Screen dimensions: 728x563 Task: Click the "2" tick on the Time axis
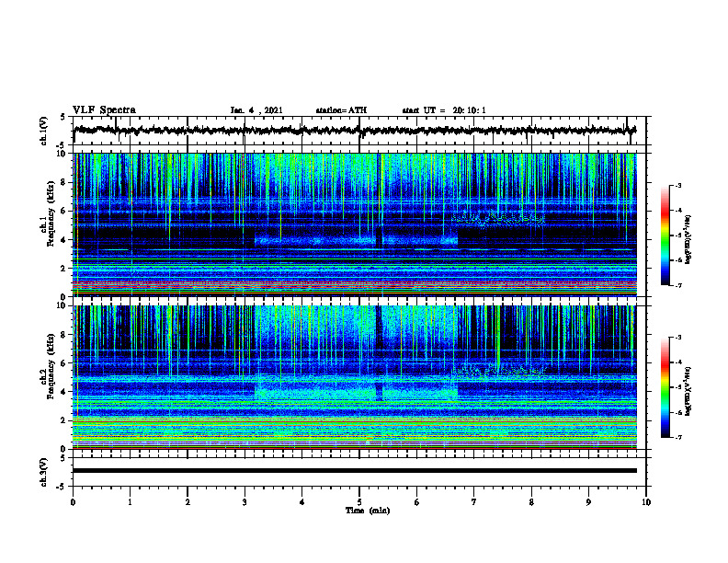click(188, 502)
